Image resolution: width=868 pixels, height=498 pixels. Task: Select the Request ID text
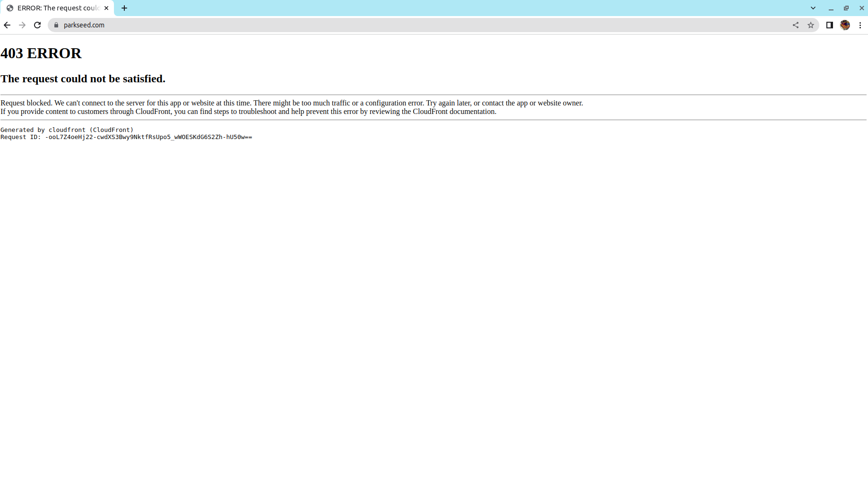(126, 137)
